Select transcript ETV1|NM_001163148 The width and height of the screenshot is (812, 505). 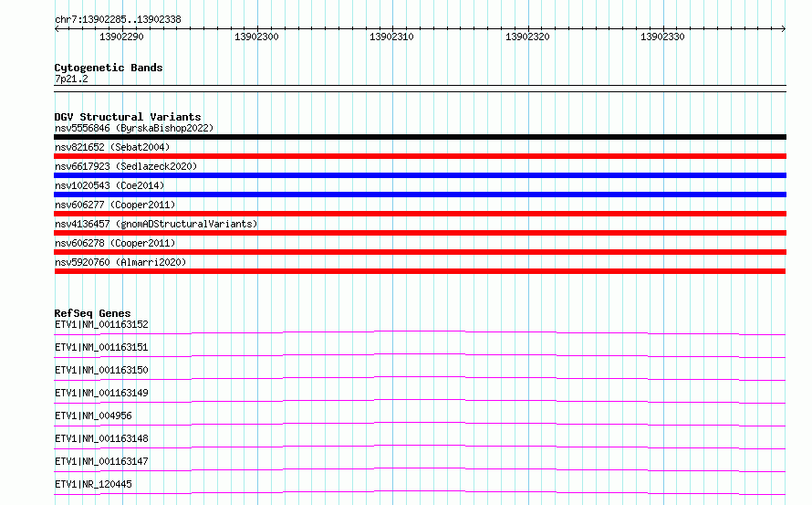coord(101,438)
